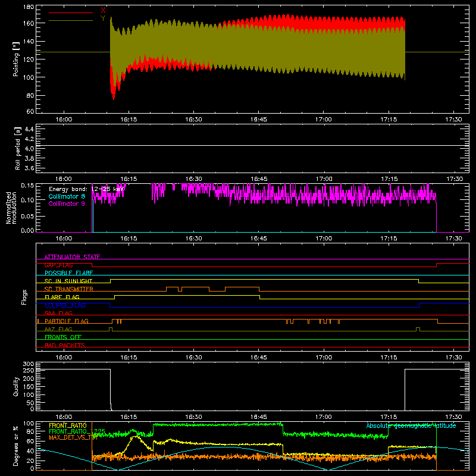The height and width of the screenshot is (476, 476).
Task: Select the BAD_PACKETS flag label
Action: (x=65, y=345)
